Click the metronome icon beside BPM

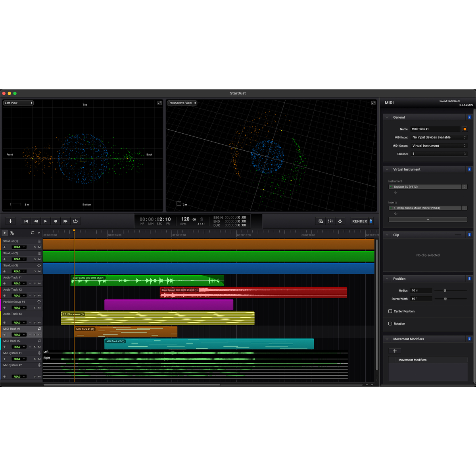coord(202,219)
